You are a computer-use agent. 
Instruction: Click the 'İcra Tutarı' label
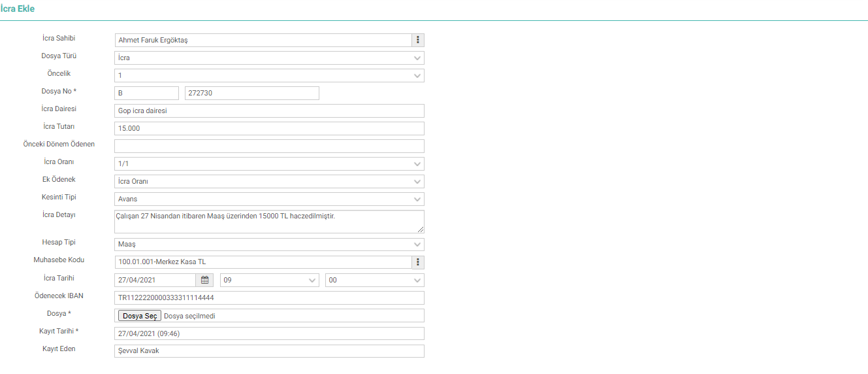coord(59,127)
